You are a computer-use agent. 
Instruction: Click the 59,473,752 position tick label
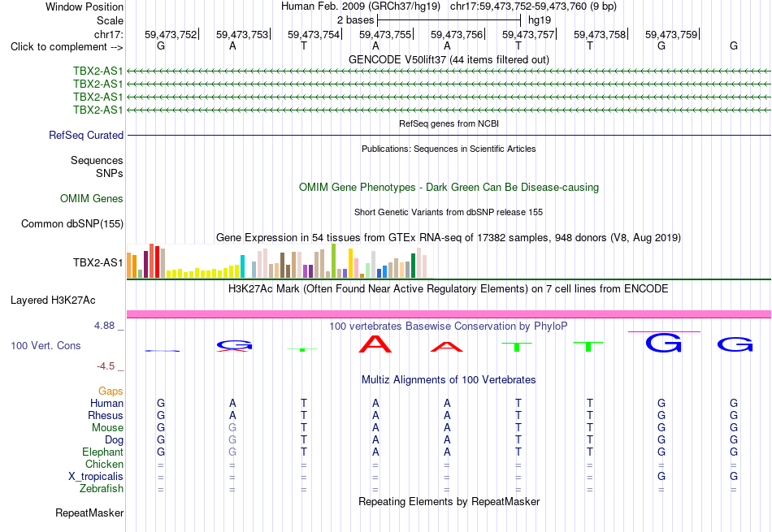pos(171,34)
